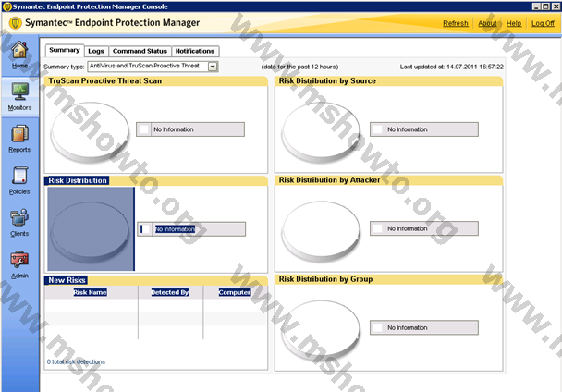
Task: Open the Home page icon
Action: tap(19, 50)
